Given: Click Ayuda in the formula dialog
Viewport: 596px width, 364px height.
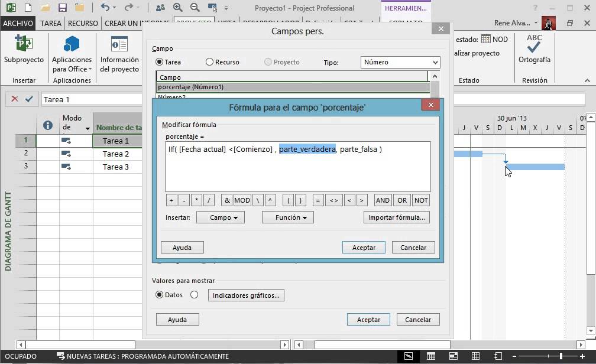Looking at the screenshot, I should (182, 248).
